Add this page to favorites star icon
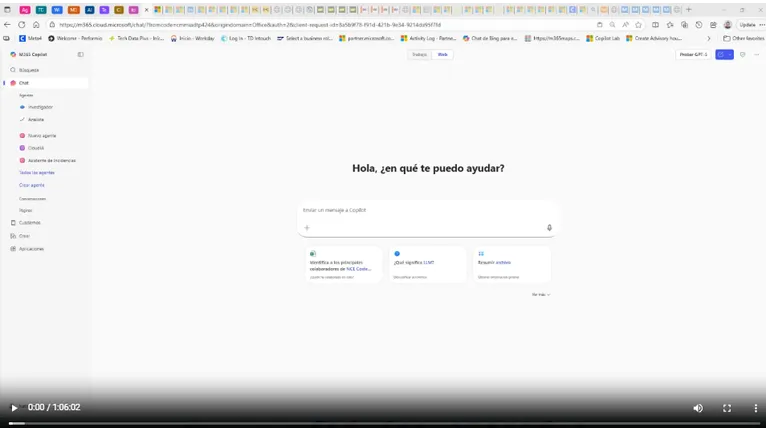Viewport: 766px width, 431px height. coord(638,25)
